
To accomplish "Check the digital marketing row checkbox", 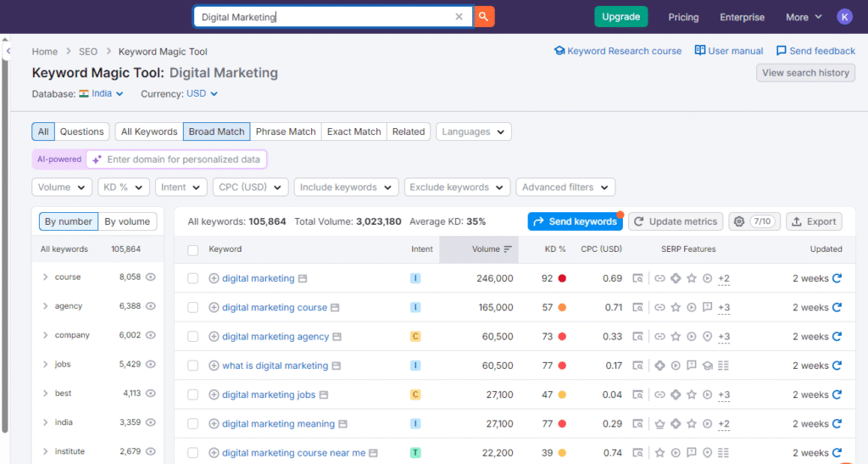I will coord(192,278).
